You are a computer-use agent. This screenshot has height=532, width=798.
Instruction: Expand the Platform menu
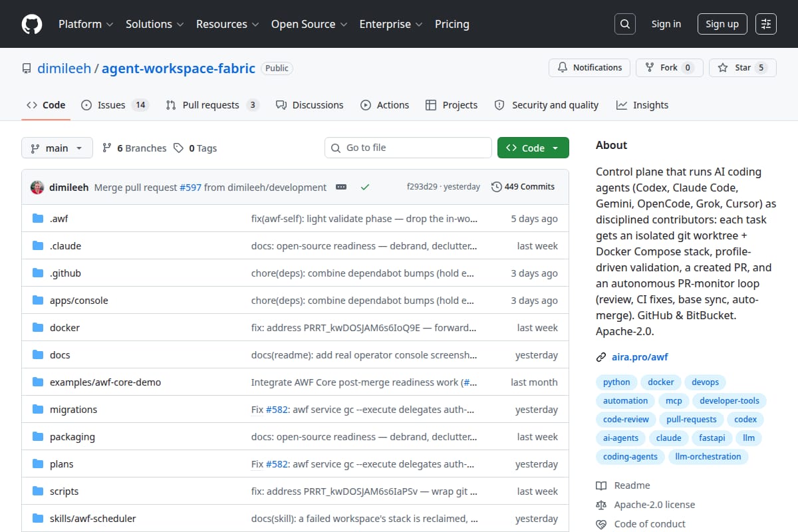(86, 24)
